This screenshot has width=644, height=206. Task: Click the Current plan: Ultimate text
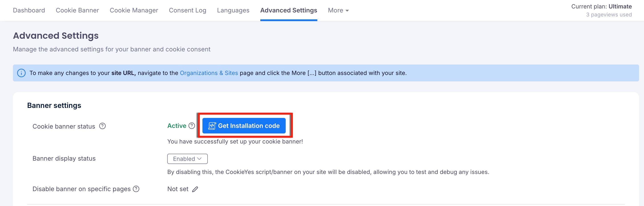601,6
